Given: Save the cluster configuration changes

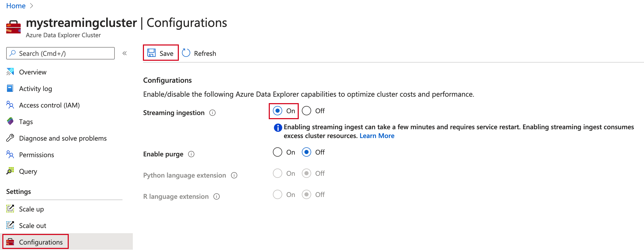Looking at the screenshot, I should pyautogui.click(x=160, y=53).
